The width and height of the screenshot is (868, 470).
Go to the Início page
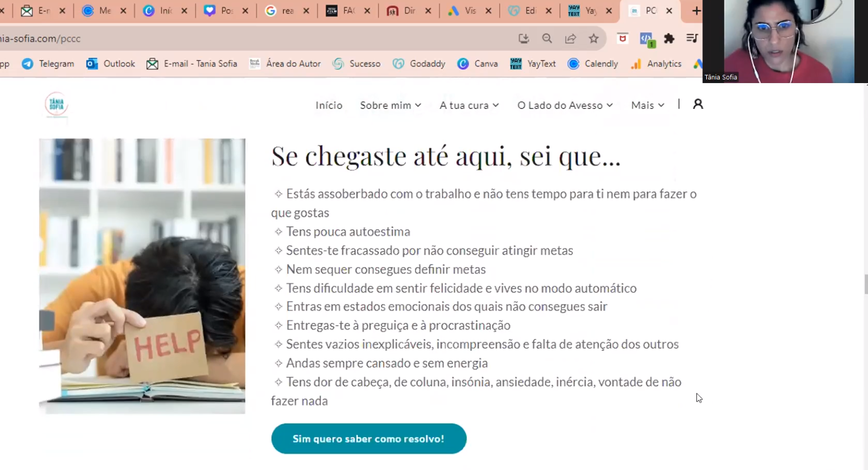[329, 105]
